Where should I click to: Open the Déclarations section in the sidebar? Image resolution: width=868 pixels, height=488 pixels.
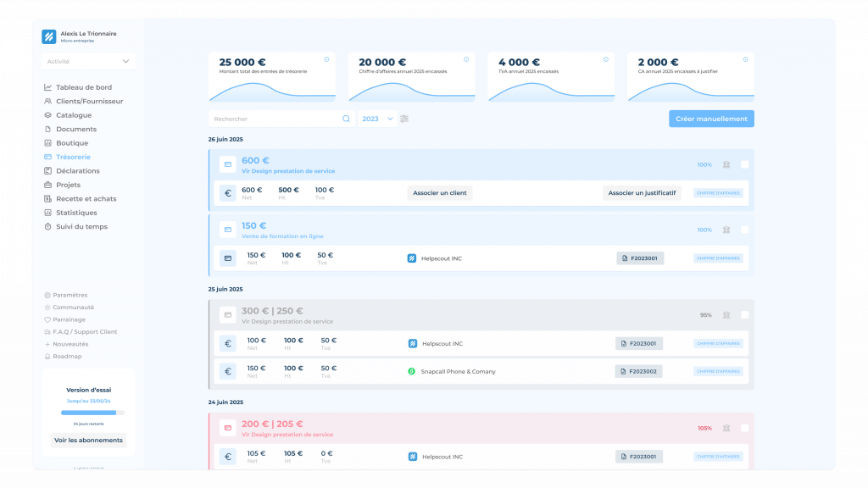[x=77, y=171]
